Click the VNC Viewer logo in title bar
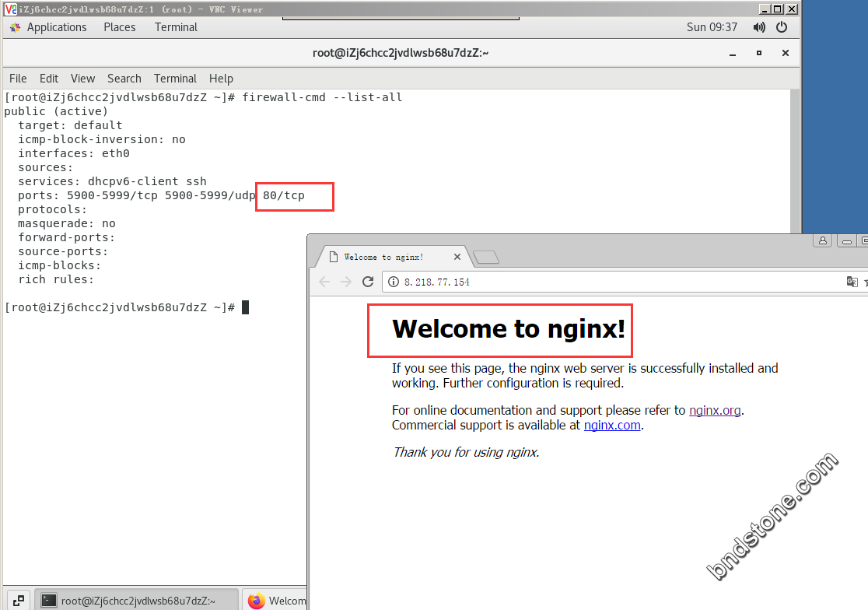Image resolution: width=868 pixels, height=610 pixels. pos(11,9)
